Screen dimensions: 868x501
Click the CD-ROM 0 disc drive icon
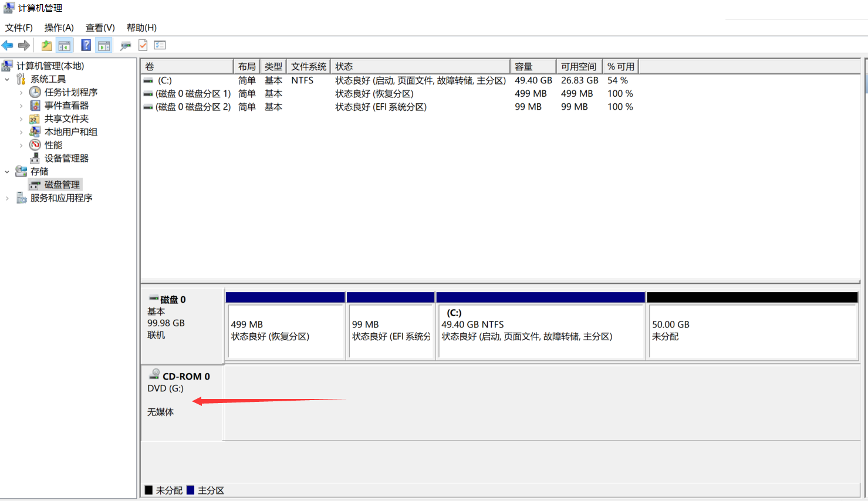(x=154, y=374)
